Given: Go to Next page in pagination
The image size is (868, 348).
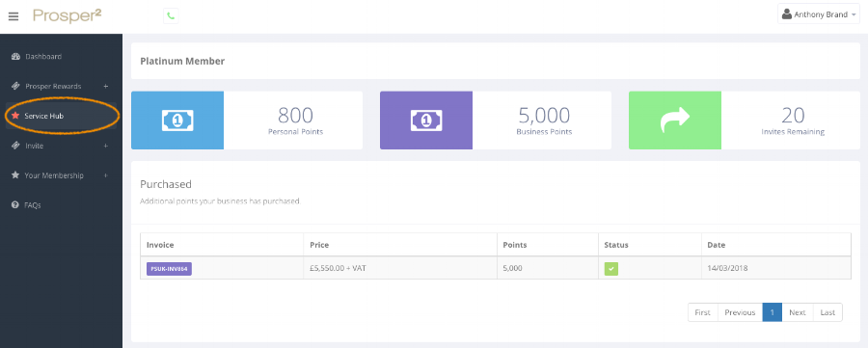Looking at the screenshot, I should [798, 312].
